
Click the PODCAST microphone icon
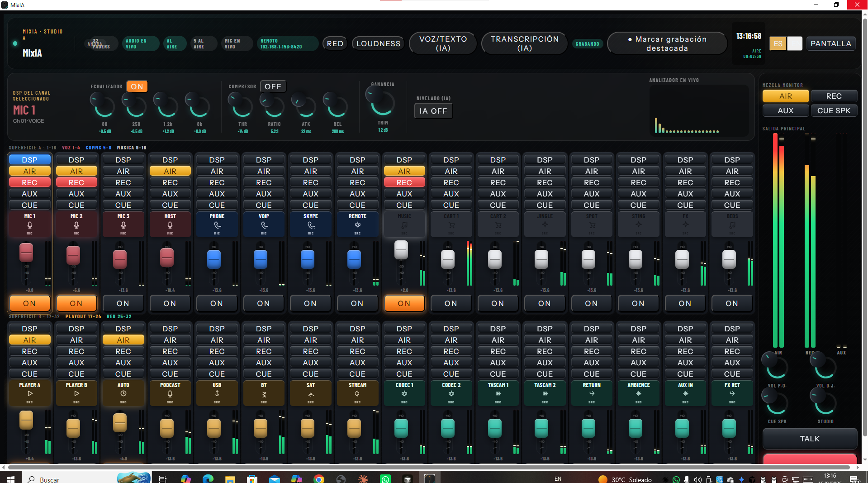(x=170, y=393)
